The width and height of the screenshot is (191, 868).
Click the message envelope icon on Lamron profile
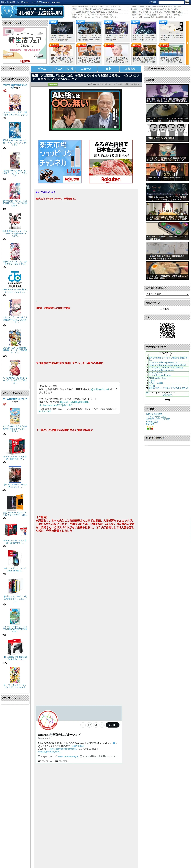pos(102,725)
